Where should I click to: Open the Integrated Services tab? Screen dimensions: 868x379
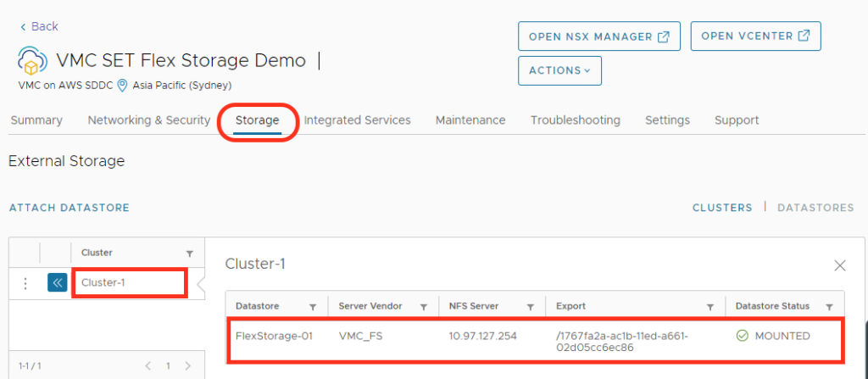click(357, 120)
